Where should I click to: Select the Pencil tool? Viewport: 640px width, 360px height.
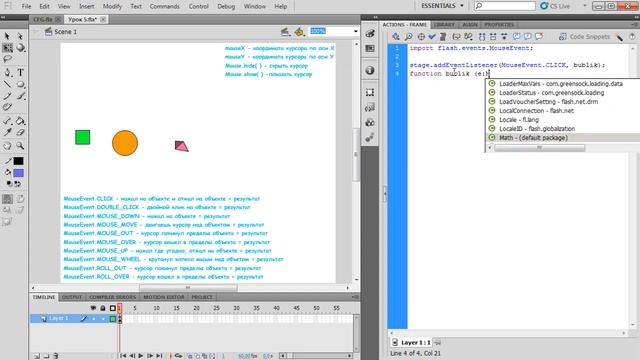pos(7,96)
